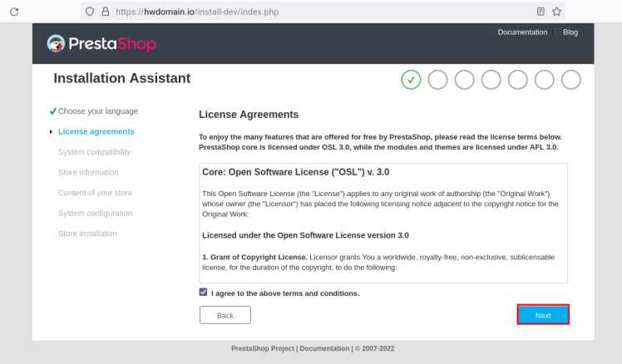This screenshot has height=364, width=622.
Task: Select Store information in sidebar
Action: (88, 172)
